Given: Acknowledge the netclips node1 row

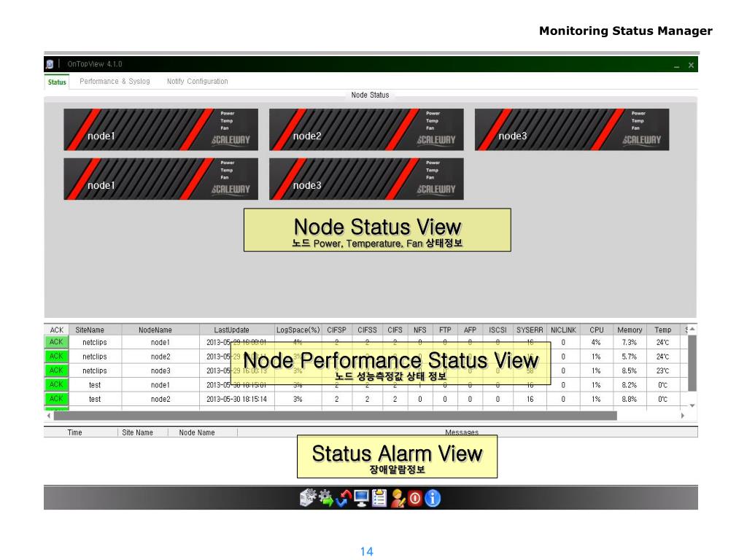Looking at the screenshot, I should (57, 342).
